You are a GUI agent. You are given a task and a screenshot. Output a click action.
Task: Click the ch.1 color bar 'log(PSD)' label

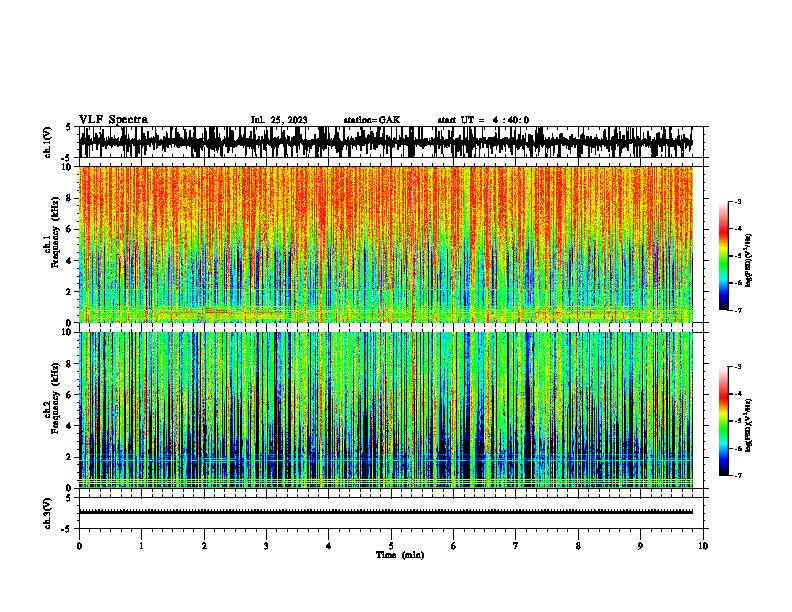(x=748, y=261)
